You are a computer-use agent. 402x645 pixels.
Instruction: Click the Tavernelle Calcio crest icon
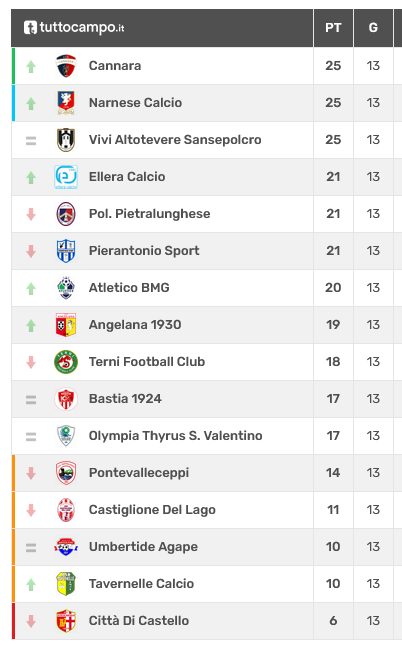coord(66,584)
